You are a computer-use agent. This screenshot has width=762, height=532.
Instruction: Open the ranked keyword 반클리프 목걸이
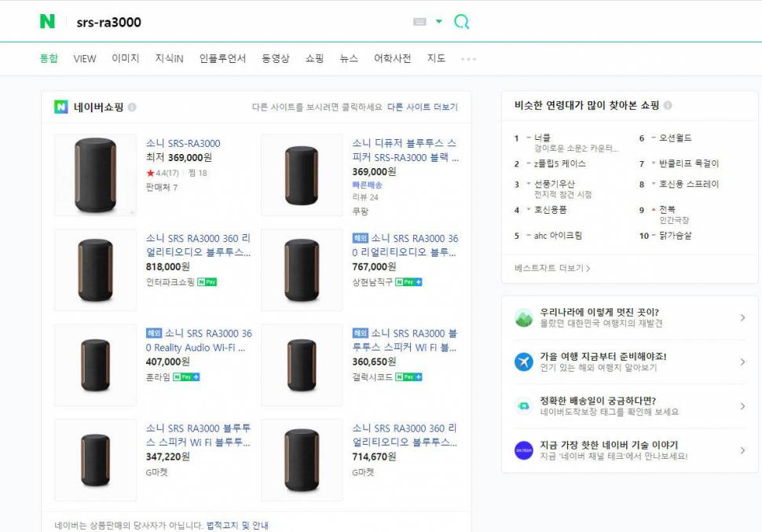[x=689, y=163]
